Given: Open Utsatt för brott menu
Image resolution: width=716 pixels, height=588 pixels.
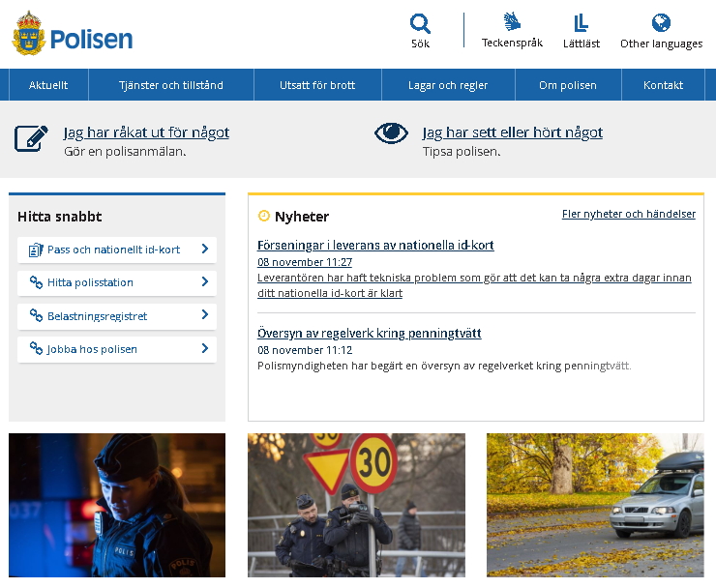Looking at the screenshot, I should coord(317,85).
